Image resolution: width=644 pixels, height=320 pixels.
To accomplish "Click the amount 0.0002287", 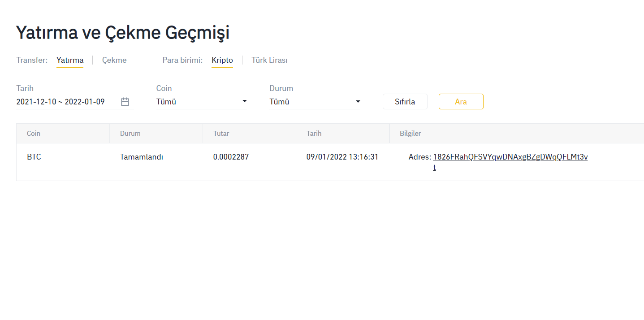I will pyautogui.click(x=231, y=157).
